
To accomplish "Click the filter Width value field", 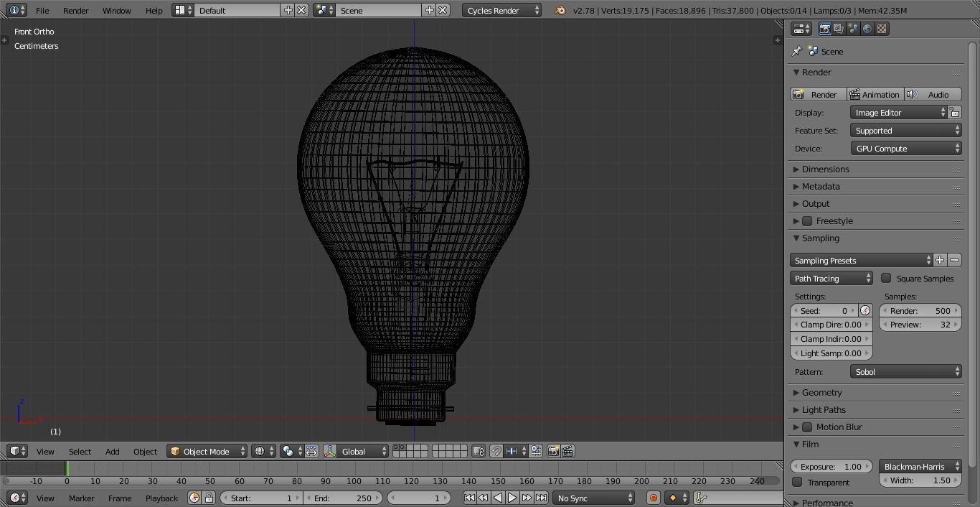I will (x=920, y=480).
